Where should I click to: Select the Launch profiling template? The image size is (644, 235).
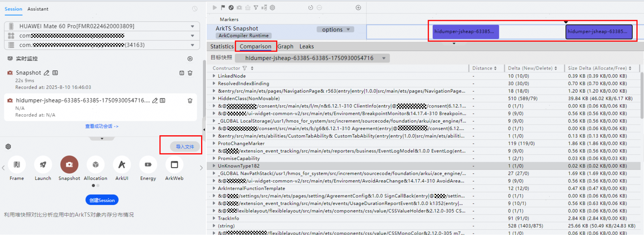(x=43, y=165)
